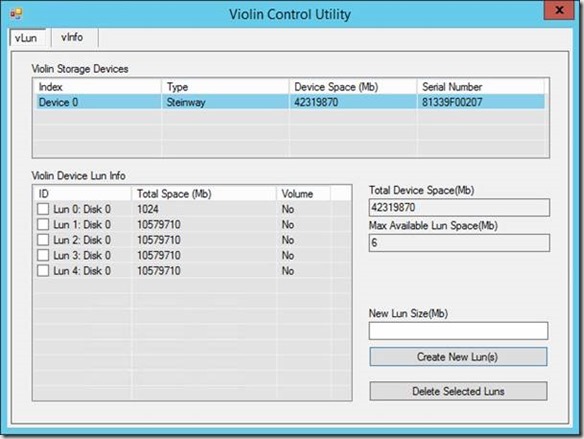
Task: Click the Total Device Space(Mb) field
Action: point(459,207)
